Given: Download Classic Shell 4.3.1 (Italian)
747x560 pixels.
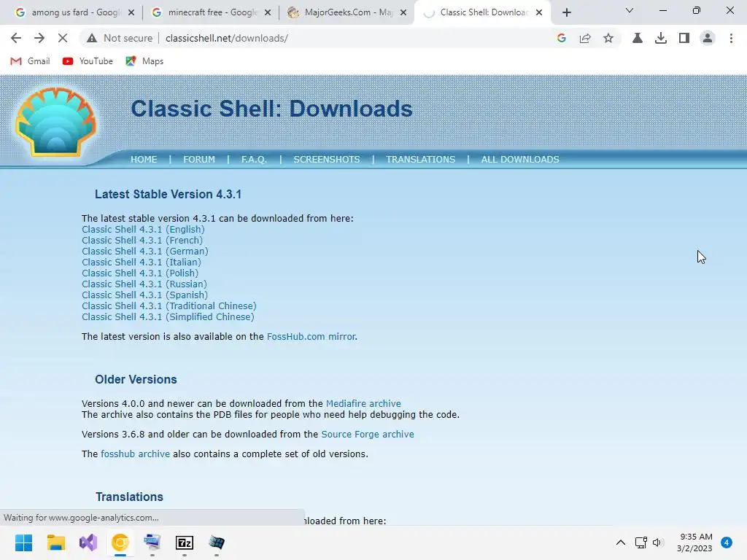Looking at the screenshot, I should (x=141, y=262).
